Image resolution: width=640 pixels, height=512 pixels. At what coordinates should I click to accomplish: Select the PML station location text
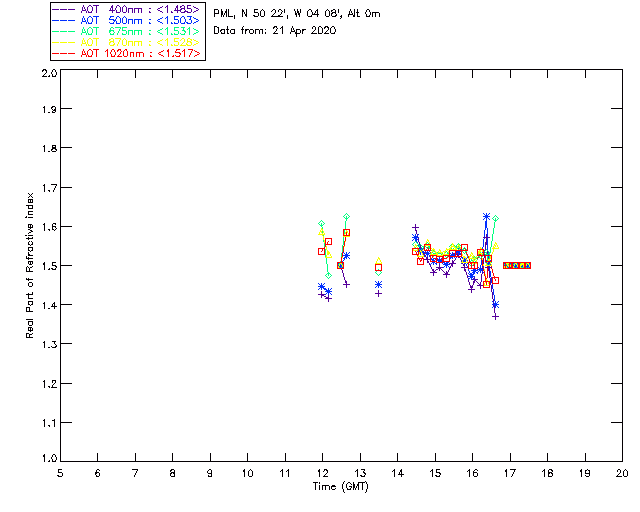297,13
